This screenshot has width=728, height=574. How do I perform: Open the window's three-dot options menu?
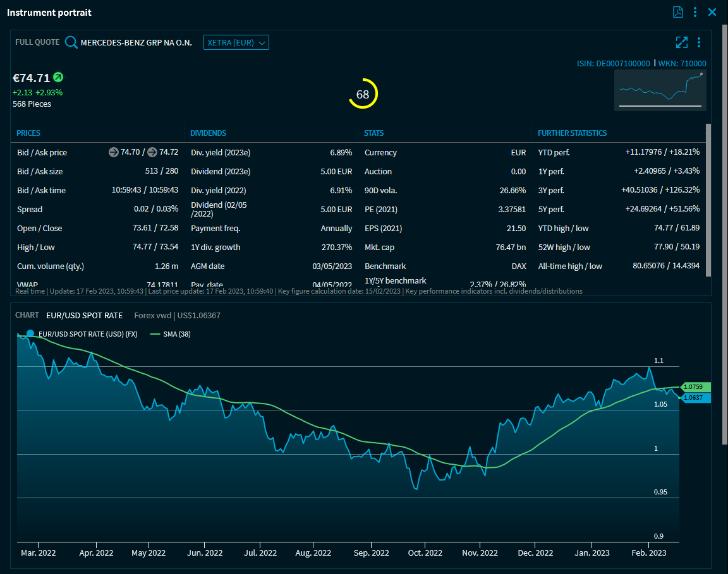click(695, 12)
